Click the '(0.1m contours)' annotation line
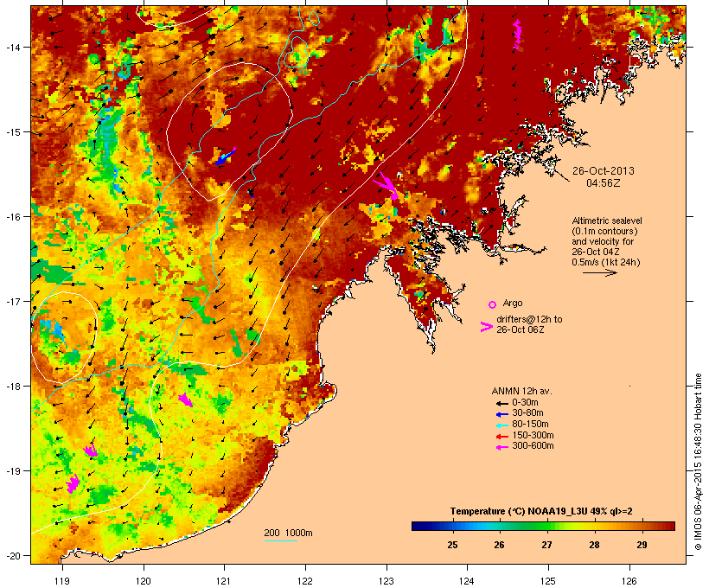Viewport: 709px width, 588px height. pyautogui.click(x=604, y=231)
